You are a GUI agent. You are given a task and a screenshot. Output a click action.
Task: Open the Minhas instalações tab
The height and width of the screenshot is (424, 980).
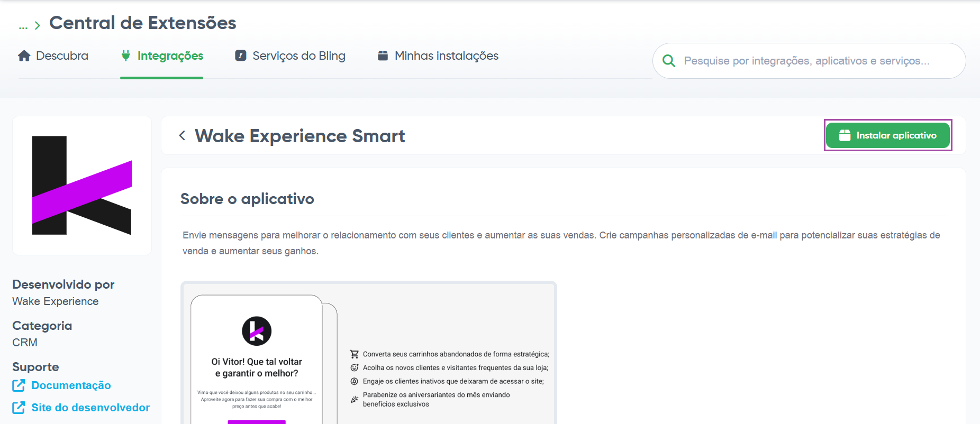(438, 56)
